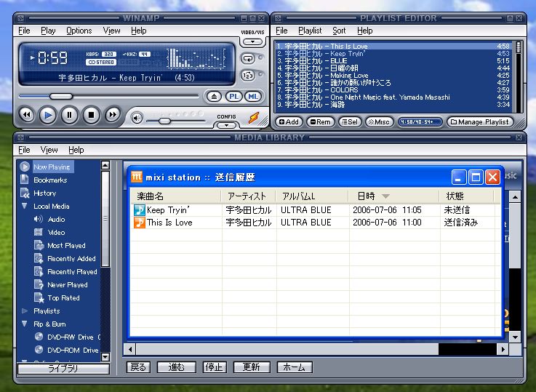Click horizontal scrollbar right arrow
The width and height of the screenshot is (536, 392).
[x=503, y=349]
